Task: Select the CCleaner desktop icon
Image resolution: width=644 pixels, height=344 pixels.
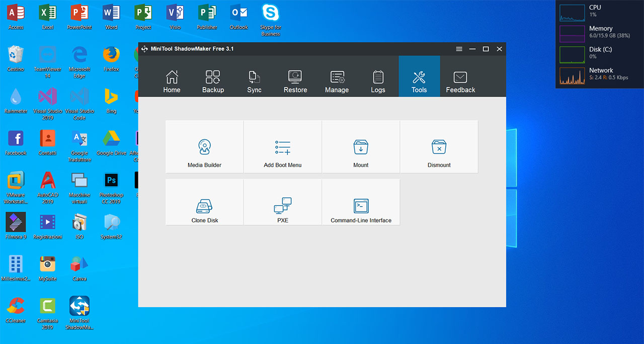Action: (16, 310)
